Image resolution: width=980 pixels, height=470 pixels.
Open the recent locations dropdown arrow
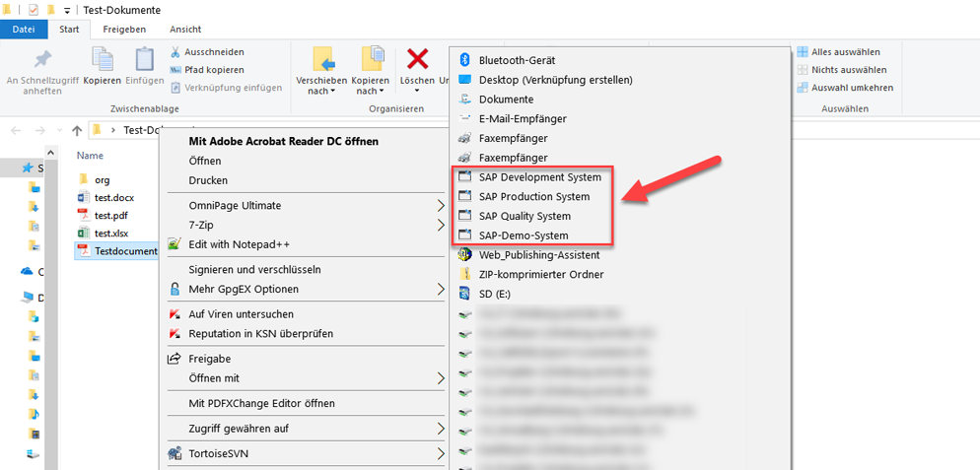click(59, 130)
